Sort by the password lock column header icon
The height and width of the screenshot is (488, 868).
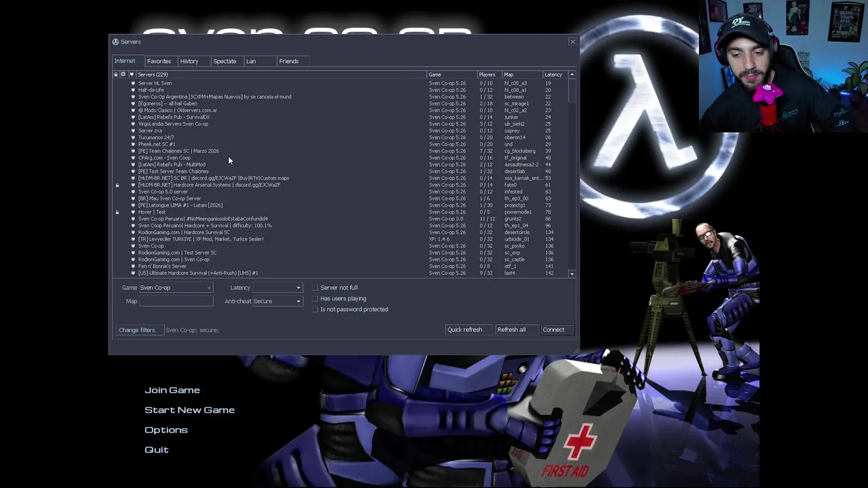coord(115,75)
